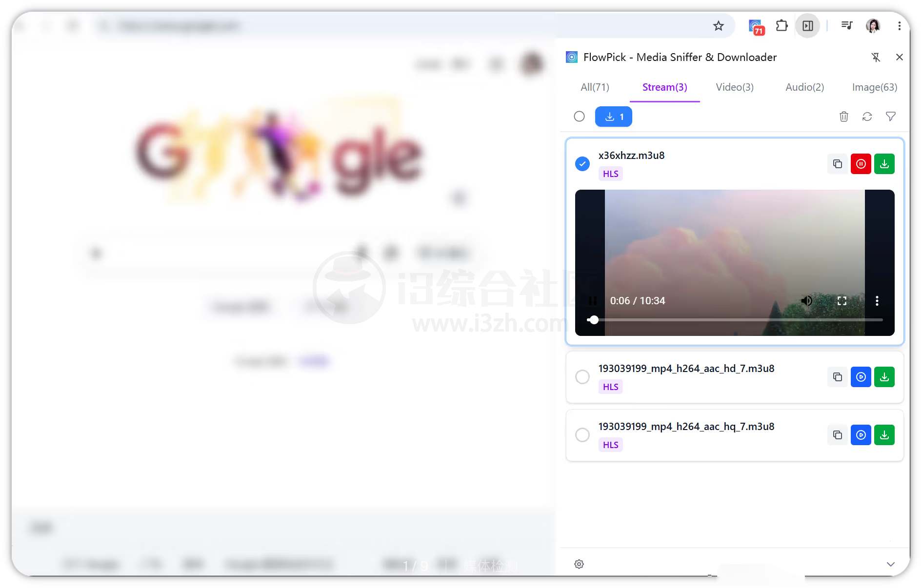922x588 pixels.
Task: Click the FlowPick - Media Sniffer & Downloader title
Action: click(x=680, y=58)
